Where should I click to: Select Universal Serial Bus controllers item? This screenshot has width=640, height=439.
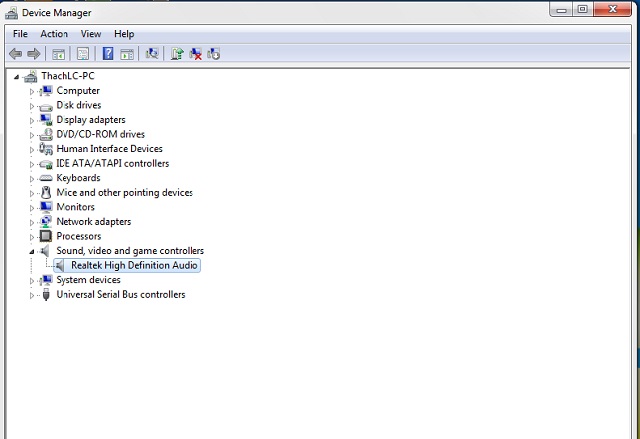pos(120,294)
